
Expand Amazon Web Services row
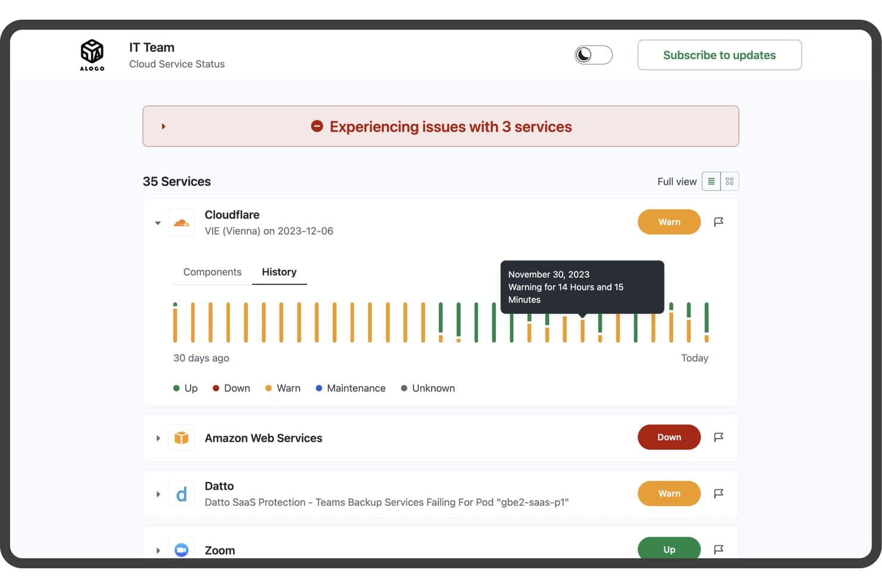click(158, 438)
